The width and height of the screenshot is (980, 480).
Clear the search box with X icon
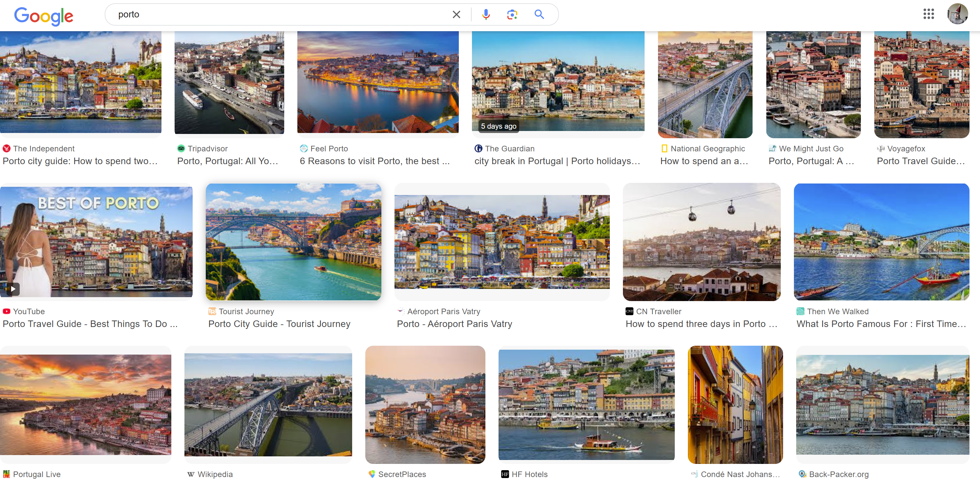coord(456,14)
